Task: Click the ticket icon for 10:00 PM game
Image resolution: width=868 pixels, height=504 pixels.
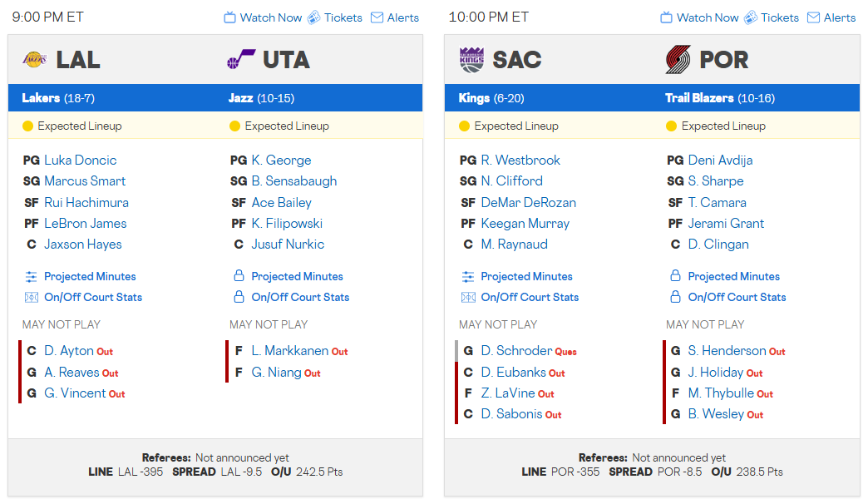Action: [750, 17]
